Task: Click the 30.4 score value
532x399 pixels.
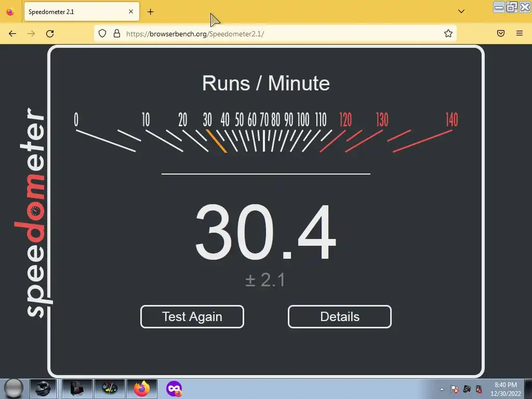Action: (x=265, y=233)
